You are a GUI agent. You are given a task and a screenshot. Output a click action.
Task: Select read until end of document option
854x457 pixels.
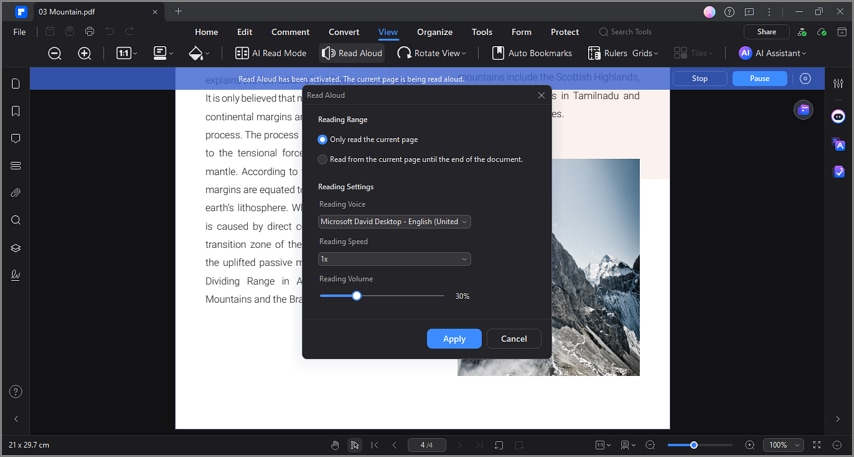420,160
